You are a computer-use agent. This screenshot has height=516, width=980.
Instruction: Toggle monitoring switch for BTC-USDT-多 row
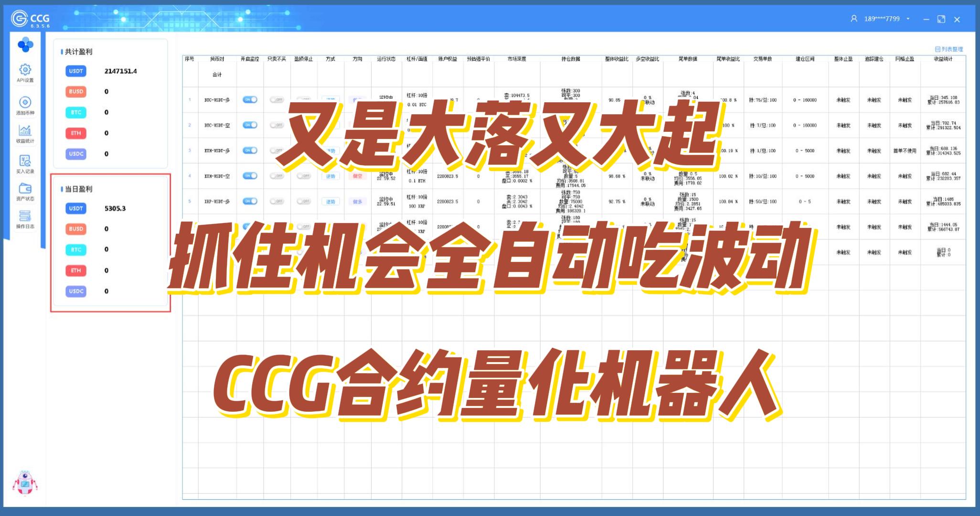click(x=250, y=100)
